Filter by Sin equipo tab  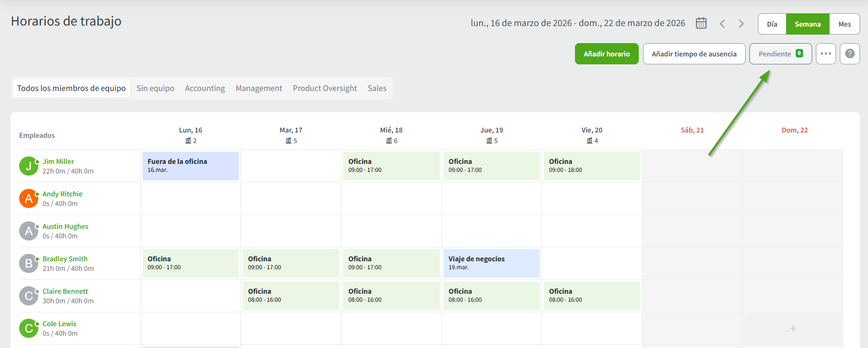pos(155,88)
